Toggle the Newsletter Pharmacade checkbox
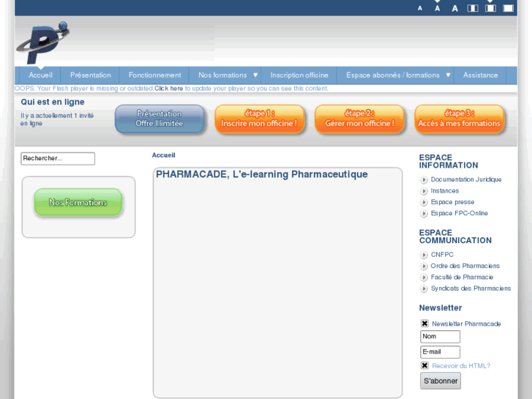 coord(424,324)
